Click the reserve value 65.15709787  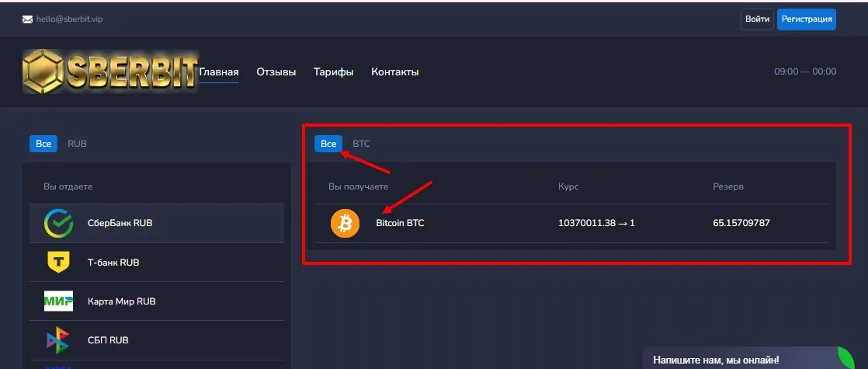tap(741, 223)
